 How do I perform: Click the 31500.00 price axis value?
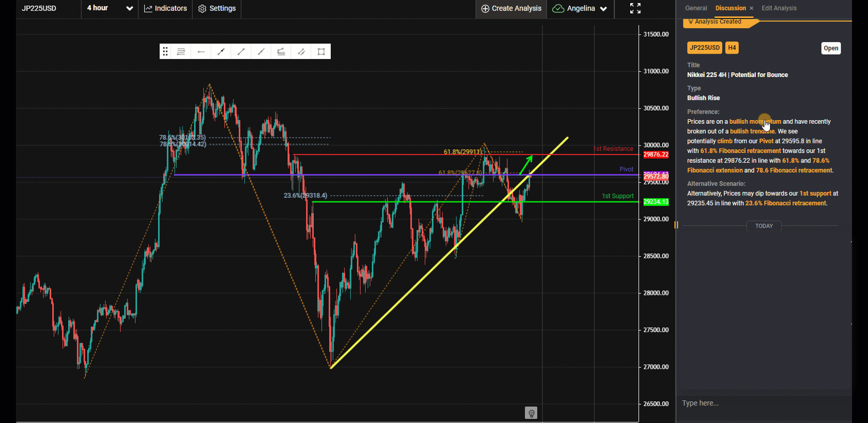tap(656, 35)
